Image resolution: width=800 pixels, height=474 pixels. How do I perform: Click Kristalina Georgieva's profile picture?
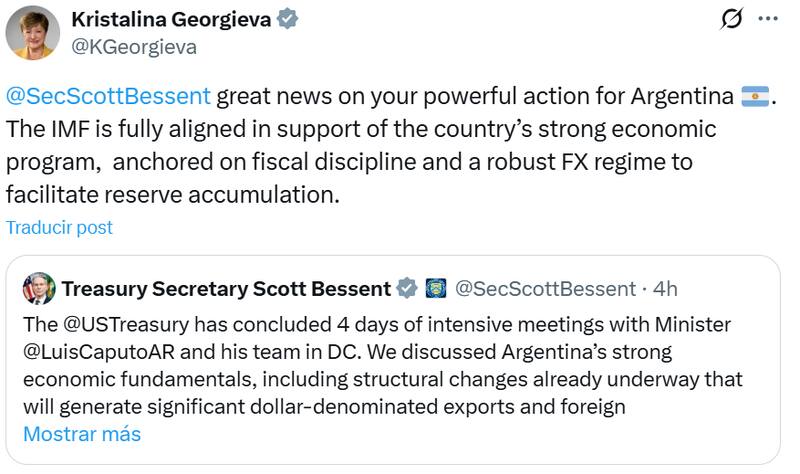tap(33, 33)
